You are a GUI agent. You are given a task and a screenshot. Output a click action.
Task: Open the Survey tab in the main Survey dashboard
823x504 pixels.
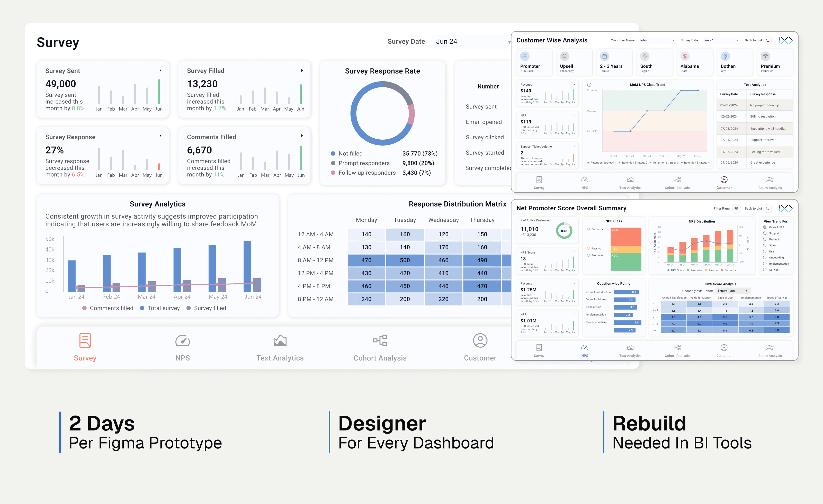tap(85, 347)
